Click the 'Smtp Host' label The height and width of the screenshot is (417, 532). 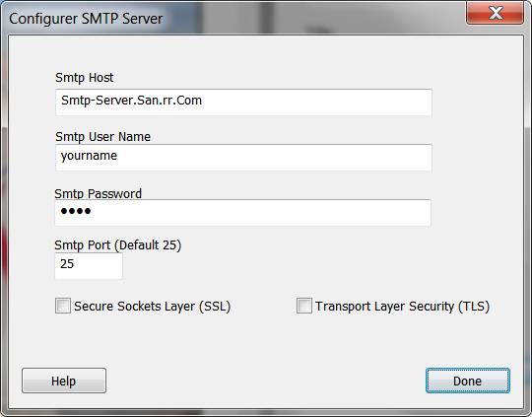pyautogui.click(x=85, y=78)
